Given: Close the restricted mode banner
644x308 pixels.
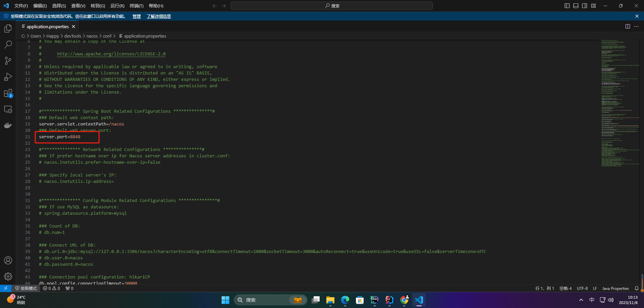Looking at the screenshot, I should click(x=637, y=16).
